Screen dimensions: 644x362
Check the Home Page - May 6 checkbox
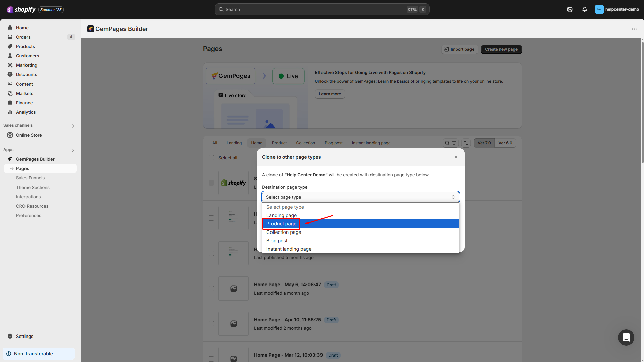[211, 288]
